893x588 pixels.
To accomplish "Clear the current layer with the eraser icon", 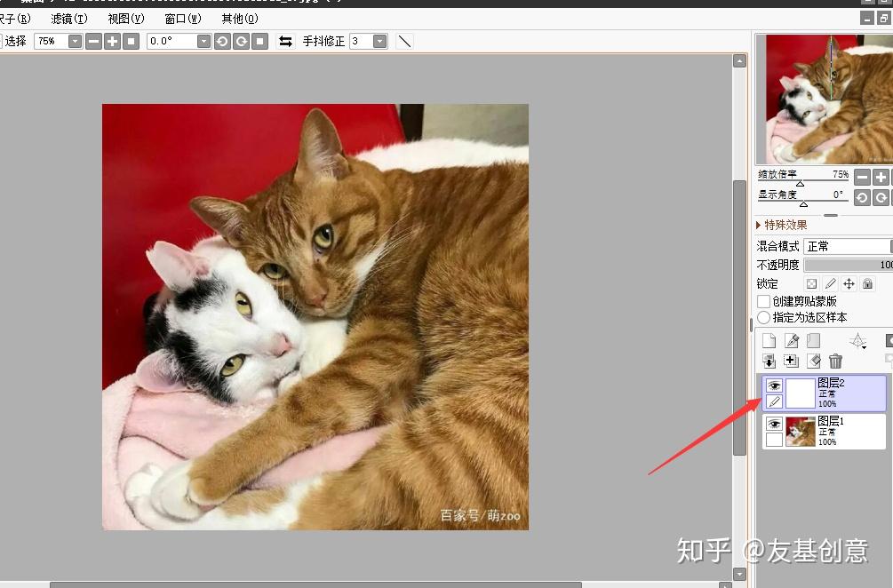I will click(x=814, y=361).
